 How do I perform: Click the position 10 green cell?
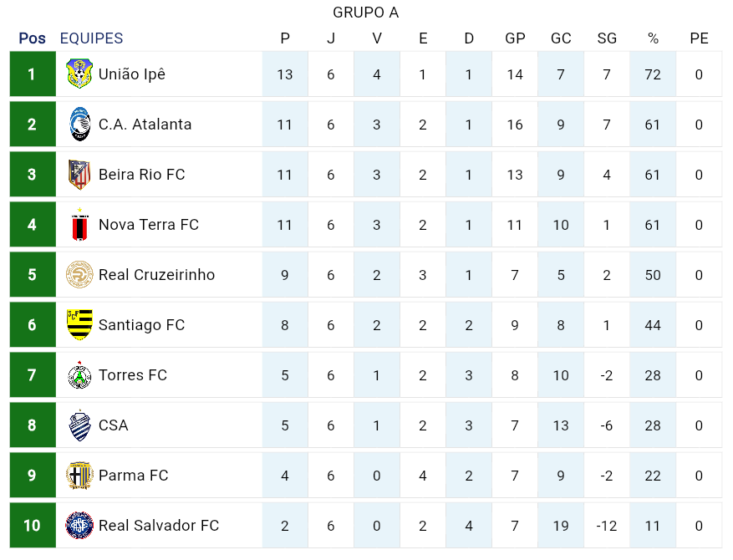tap(33, 526)
